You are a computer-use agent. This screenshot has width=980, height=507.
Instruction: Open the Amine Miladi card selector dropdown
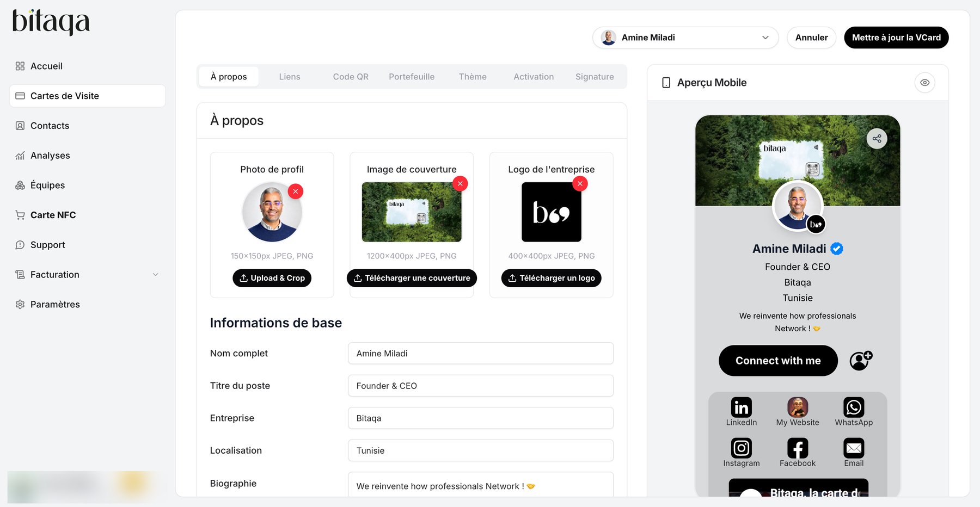point(685,38)
